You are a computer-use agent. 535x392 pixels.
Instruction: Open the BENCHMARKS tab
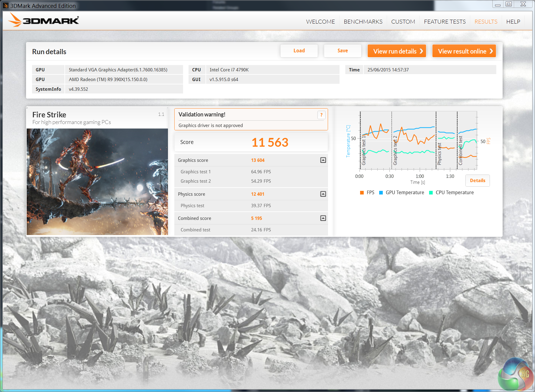tap(363, 21)
